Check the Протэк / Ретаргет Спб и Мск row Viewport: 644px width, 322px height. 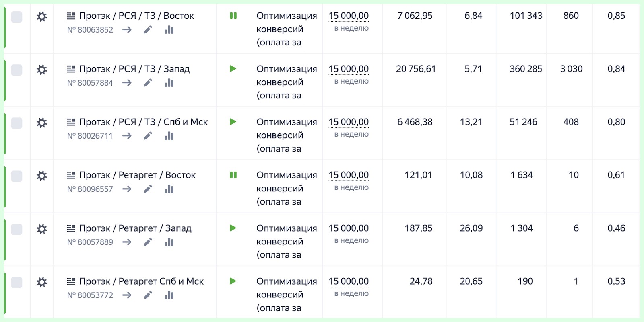click(x=17, y=282)
